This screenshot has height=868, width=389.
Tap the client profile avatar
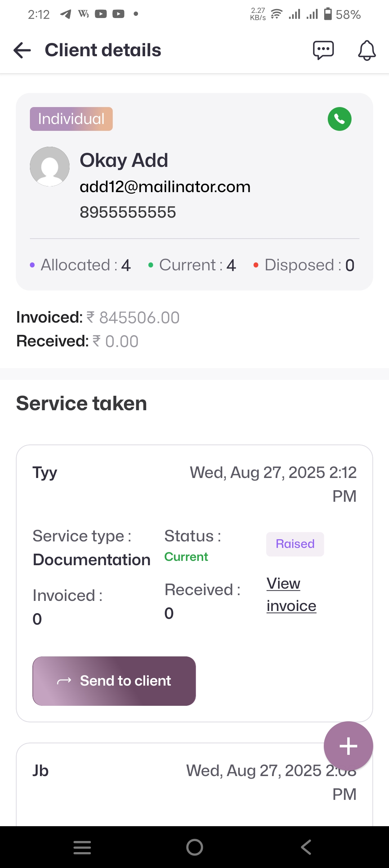point(50,167)
